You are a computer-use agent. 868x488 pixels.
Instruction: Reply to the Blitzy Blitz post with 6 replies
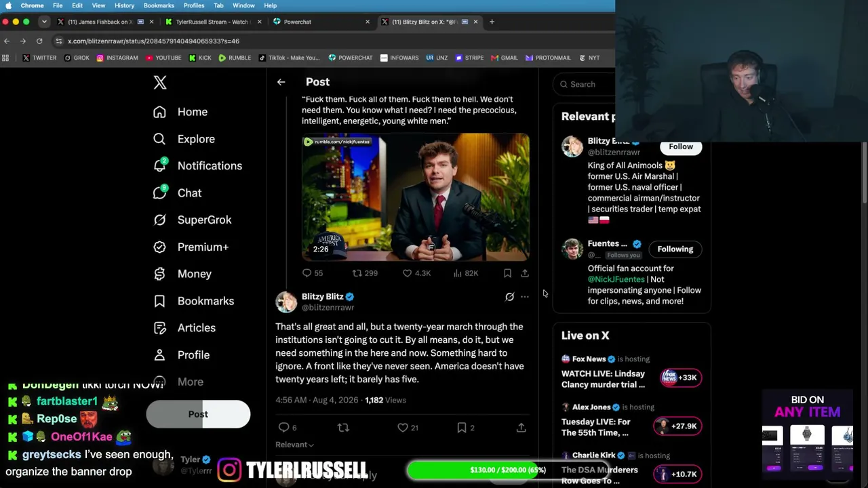pos(288,428)
